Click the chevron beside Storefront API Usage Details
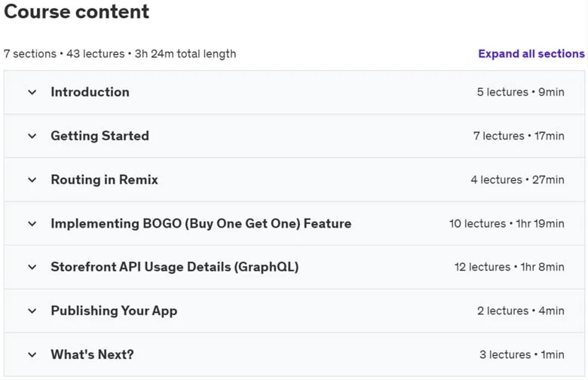The height and width of the screenshot is (380, 588). click(x=32, y=268)
